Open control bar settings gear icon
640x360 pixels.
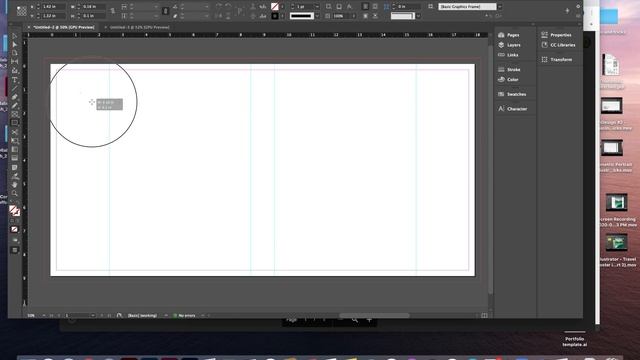[578, 7]
